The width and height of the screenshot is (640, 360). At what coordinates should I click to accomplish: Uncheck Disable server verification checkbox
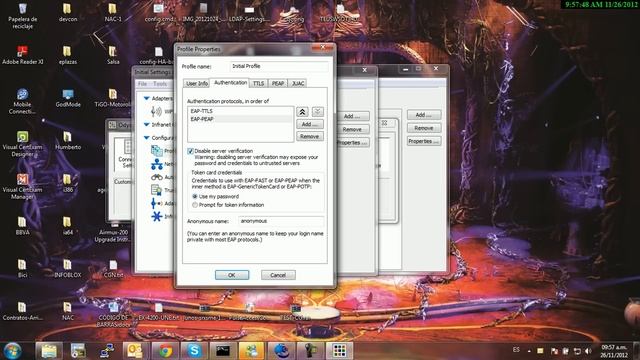click(x=190, y=151)
